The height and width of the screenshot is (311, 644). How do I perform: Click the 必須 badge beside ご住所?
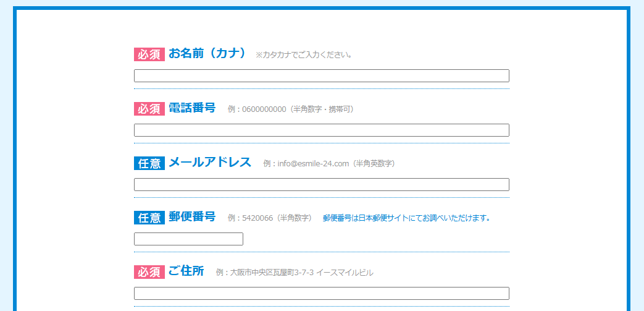pyautogui.click(x=149, y=272)
